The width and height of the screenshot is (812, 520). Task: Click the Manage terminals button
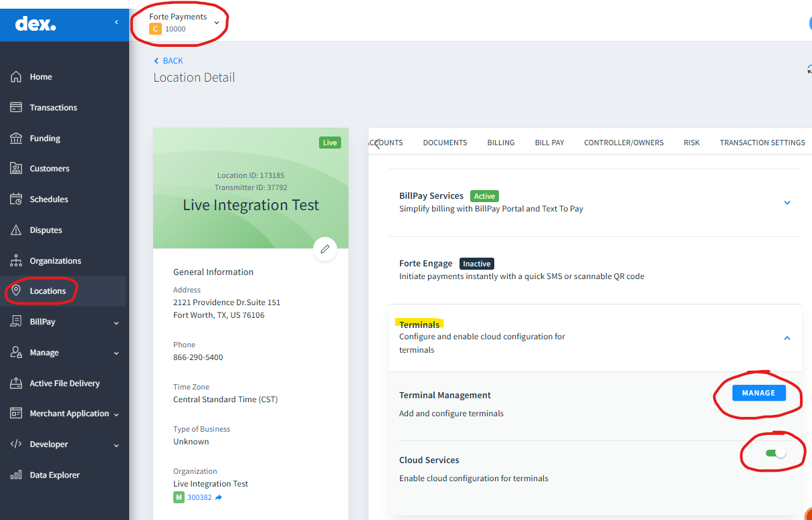(x=758, y=393)
